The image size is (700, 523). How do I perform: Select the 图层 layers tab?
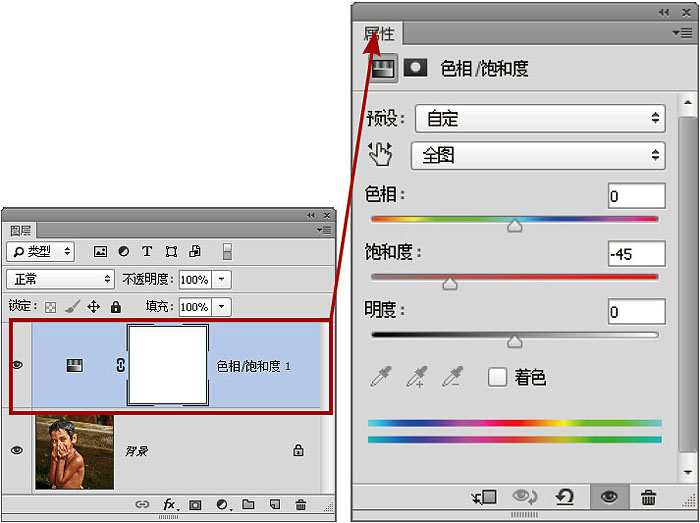pyautogui.click(x=20, y=230)
